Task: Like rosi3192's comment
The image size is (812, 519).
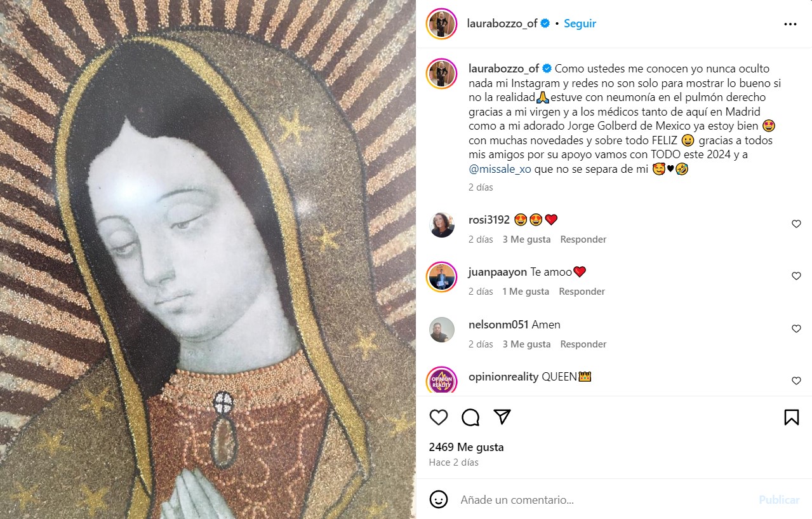Action: point(796,224)
